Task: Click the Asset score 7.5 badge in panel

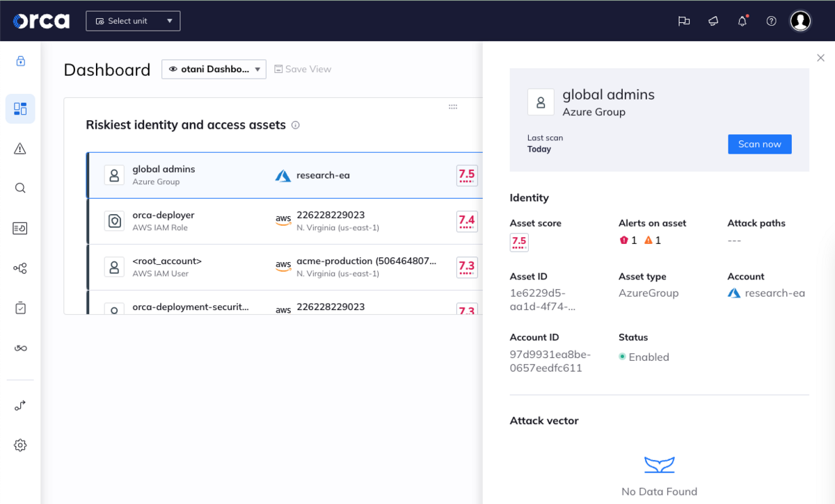Action: click(519, 242)
